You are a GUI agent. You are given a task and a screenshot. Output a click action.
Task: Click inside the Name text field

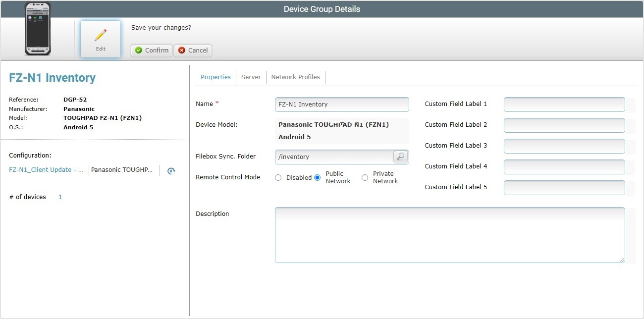coord(342,104)
